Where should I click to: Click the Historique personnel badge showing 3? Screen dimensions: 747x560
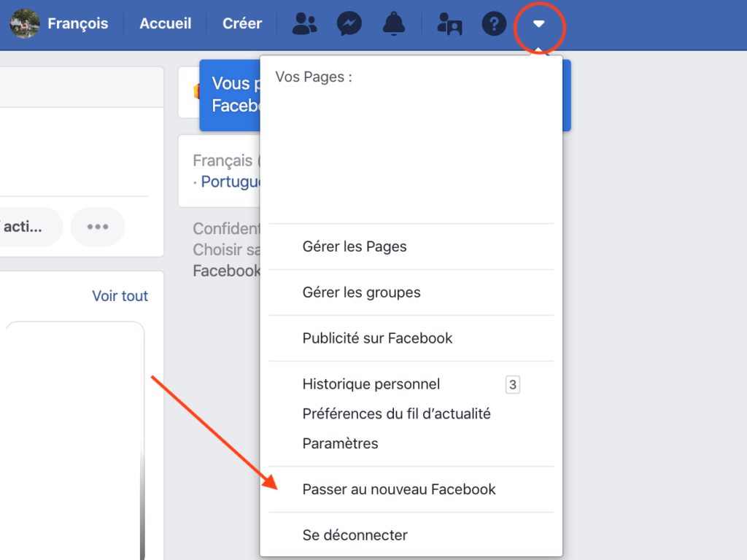point(513,384)
